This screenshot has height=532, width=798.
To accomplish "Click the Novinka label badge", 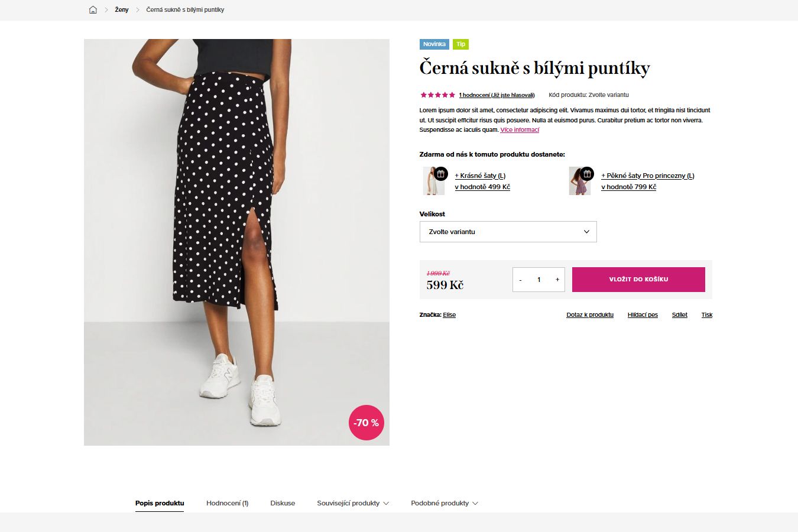I will (x=434, y=44).
